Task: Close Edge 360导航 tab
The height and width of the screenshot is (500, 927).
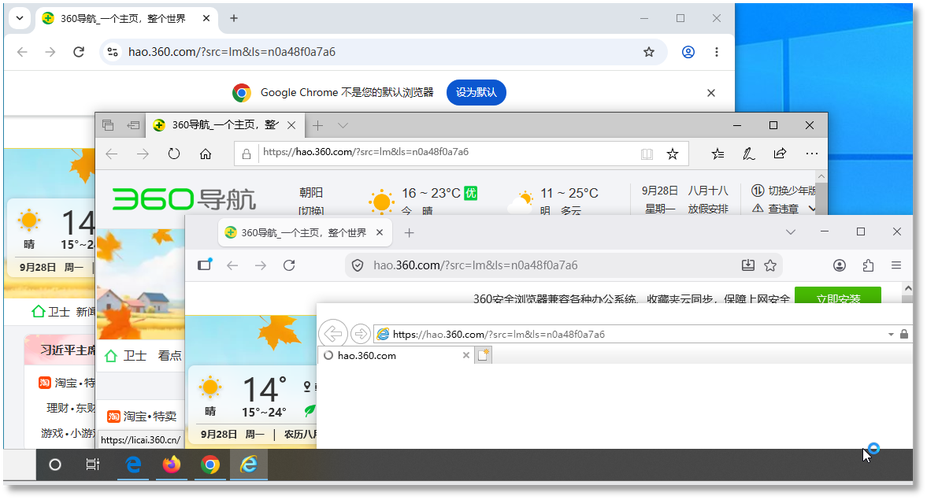Action: pyautogui.click(x=291, y=125)
